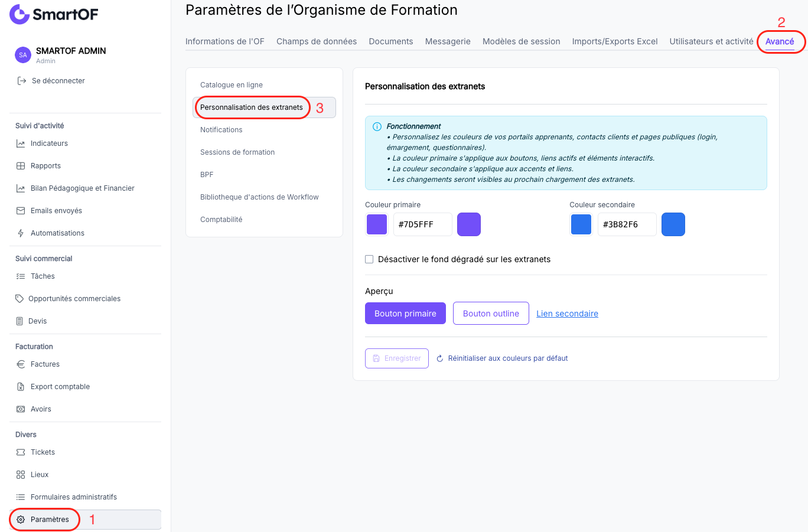Viewport: 808px width, 532px height.
Task: Open the secondary color picker swatch
Action: [x=581, y=224]
